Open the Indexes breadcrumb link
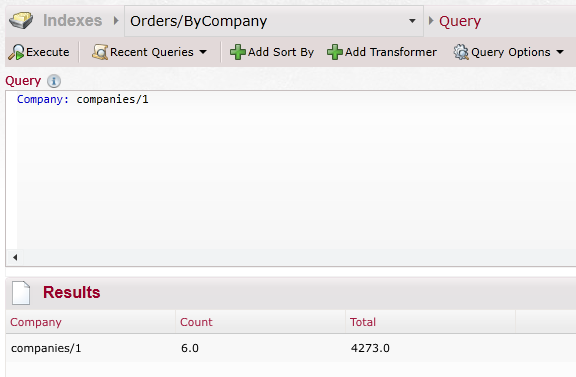The height and width of the screenshot is (377, 576). (72, 20)
